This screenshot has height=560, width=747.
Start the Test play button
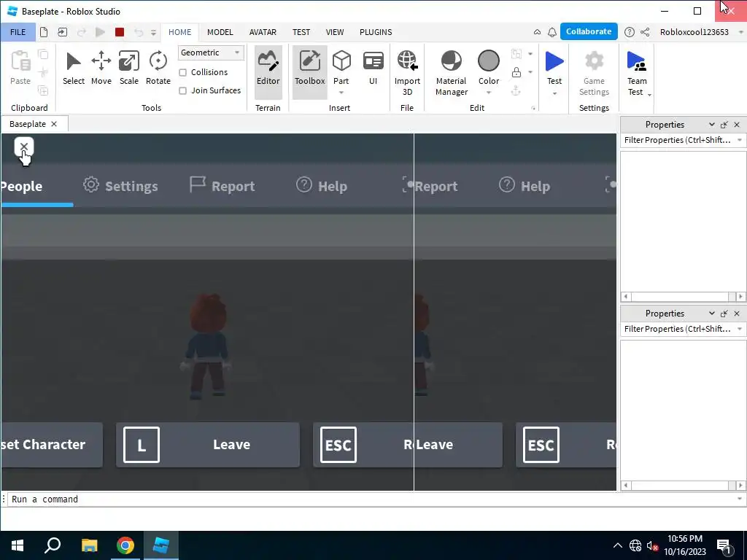pyautogui.click(x=554, y=61)
